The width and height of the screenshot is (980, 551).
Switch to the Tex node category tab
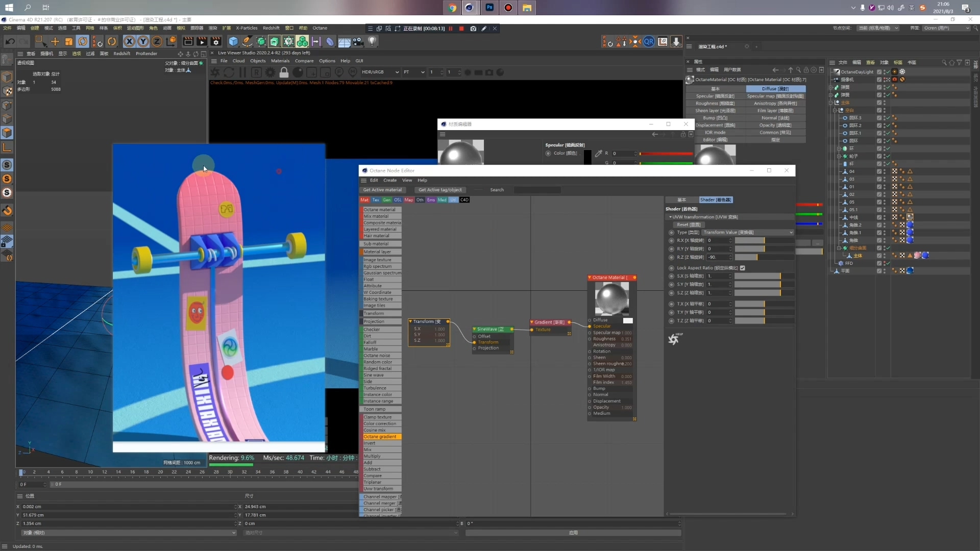tap(376, 200)
